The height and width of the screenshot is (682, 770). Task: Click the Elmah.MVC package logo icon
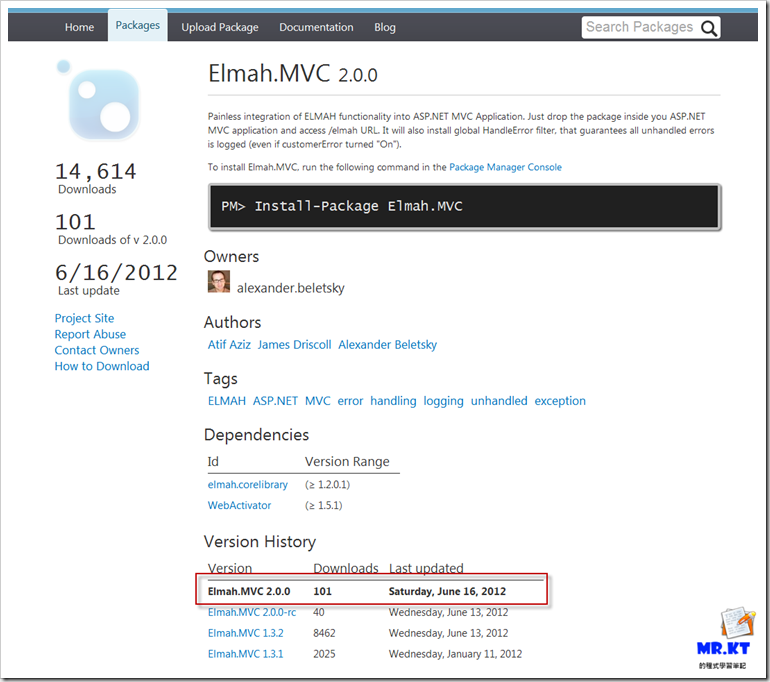99,100
